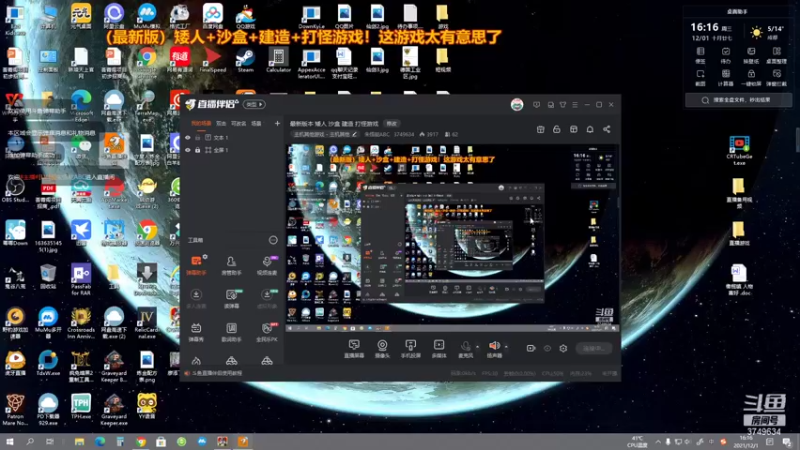This screenshot has height=450, width=800.
Task: Toggle the preview eye icon in bottom bar
Action: click(547, 348)
